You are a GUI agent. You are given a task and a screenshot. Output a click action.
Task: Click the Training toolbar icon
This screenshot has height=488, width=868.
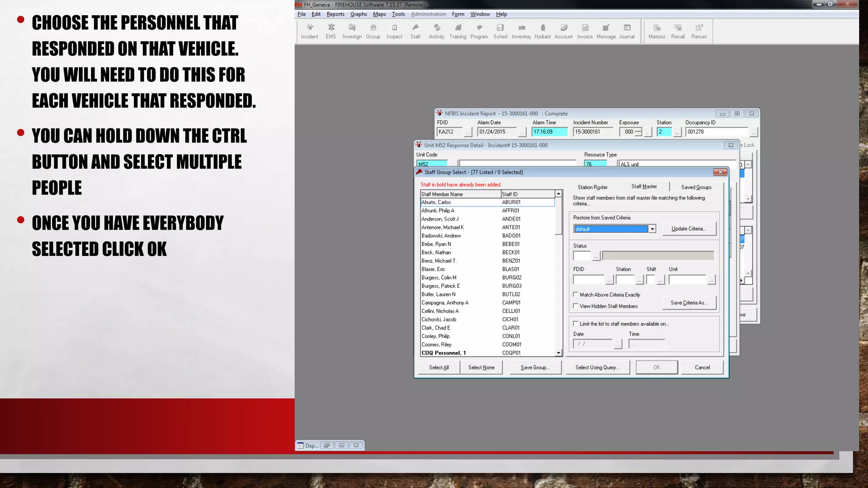pos(458,31)
